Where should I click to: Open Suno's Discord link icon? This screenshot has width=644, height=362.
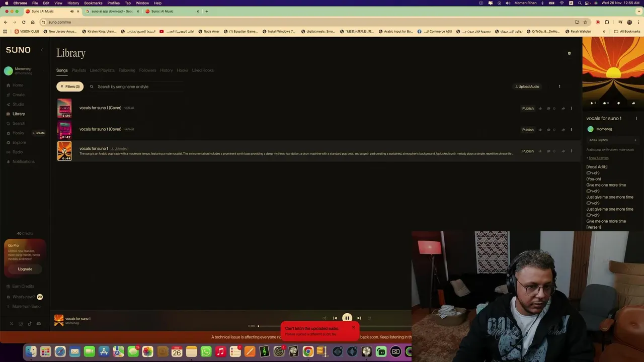click(39, 324)
